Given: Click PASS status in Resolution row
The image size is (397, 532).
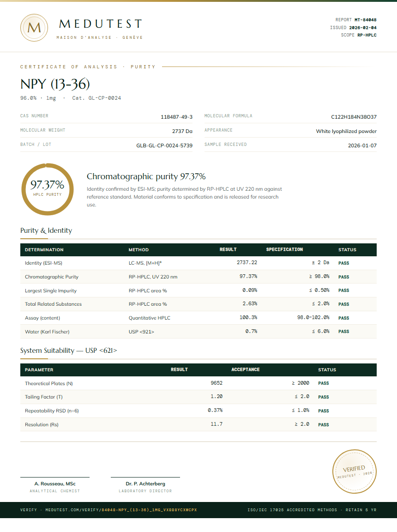Looking at the screenshot, I should tap(324, 424).
